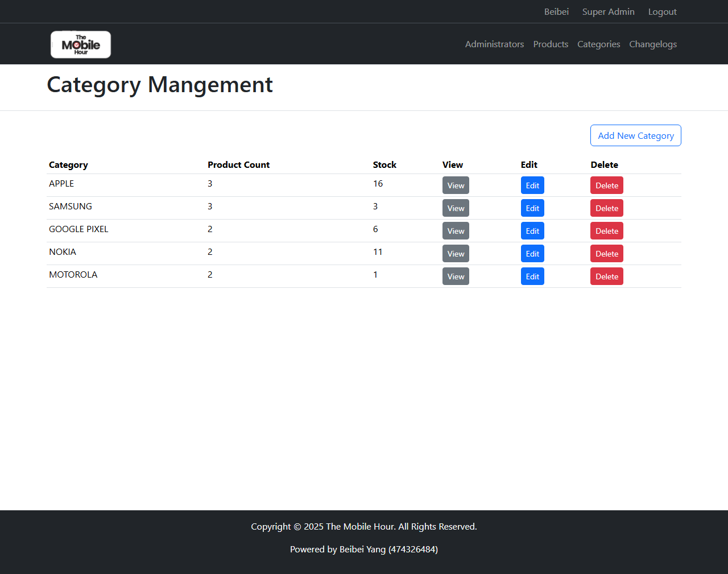The image size is (728, 574).
Task: View the GOOGLE PIXEL category
Action: [x=456, y=231]
